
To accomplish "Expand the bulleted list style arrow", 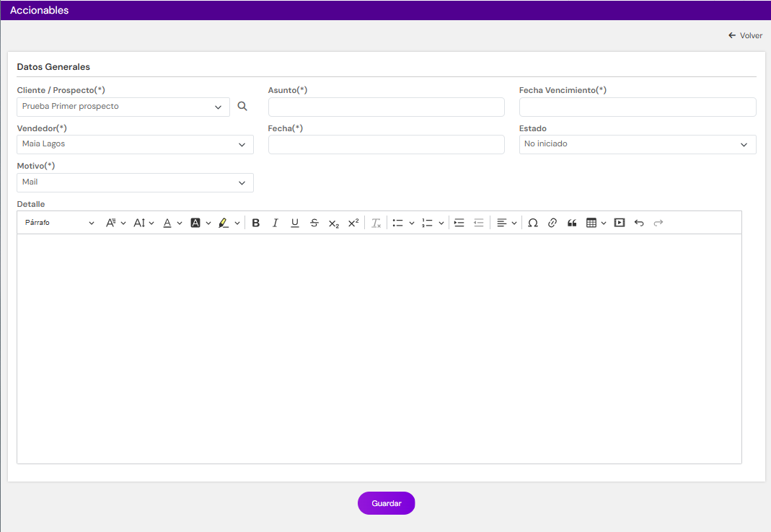I will [x=412, y=223].
